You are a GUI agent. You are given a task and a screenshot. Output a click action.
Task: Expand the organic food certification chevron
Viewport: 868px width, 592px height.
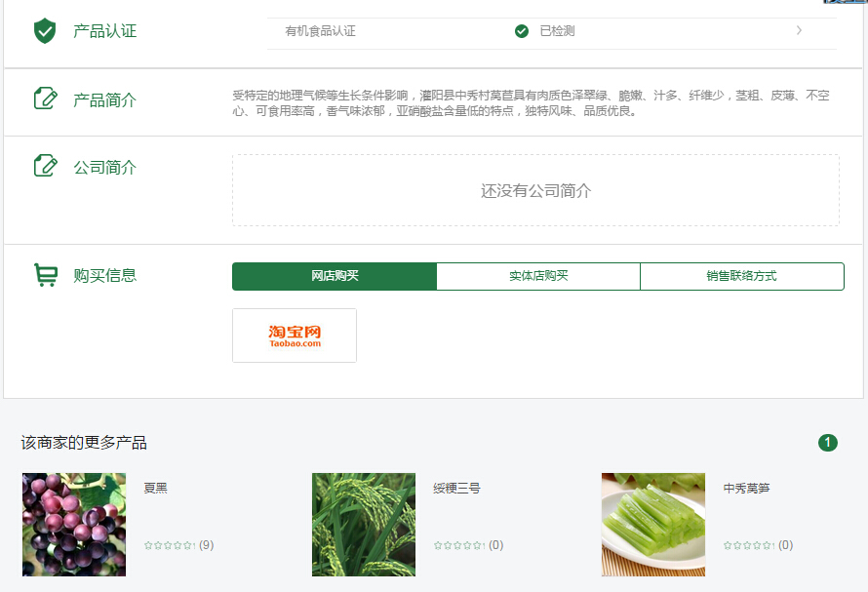point(799,31)
